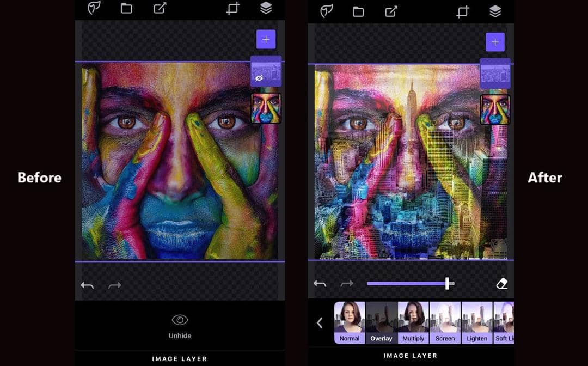
Task: Select the crop tool in Before panel
Action: pos(233,9)
